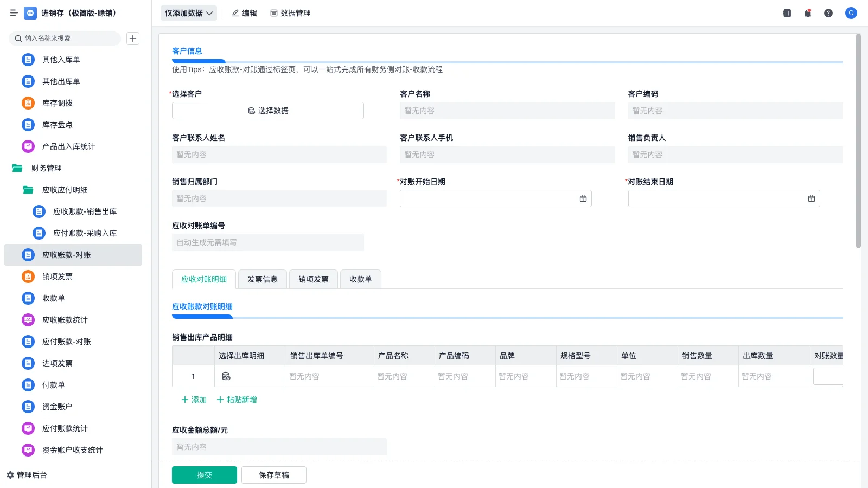Click 粘贴新增 link
The height and width of the screenshot is (488, 868).
click(x=237, y=400)
